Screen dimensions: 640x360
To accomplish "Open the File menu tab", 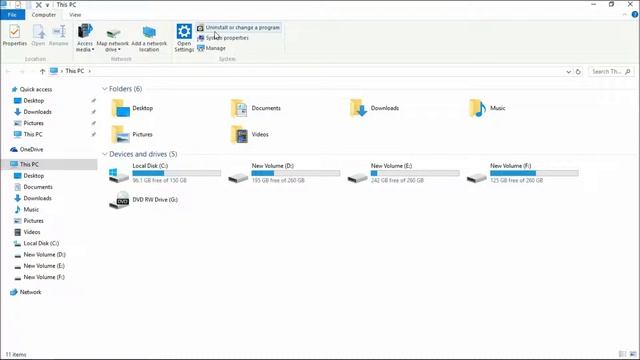I will point(12,15).
